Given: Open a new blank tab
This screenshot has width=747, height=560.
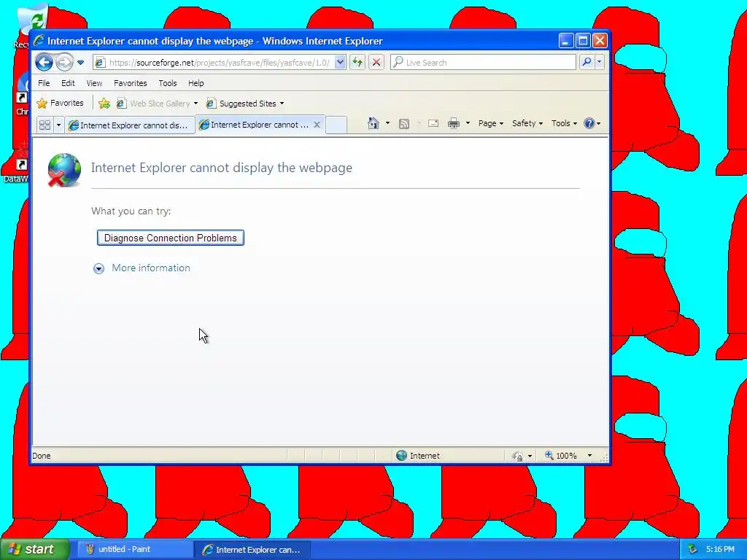Looking at the screenshot, I should tap(336, 125).
